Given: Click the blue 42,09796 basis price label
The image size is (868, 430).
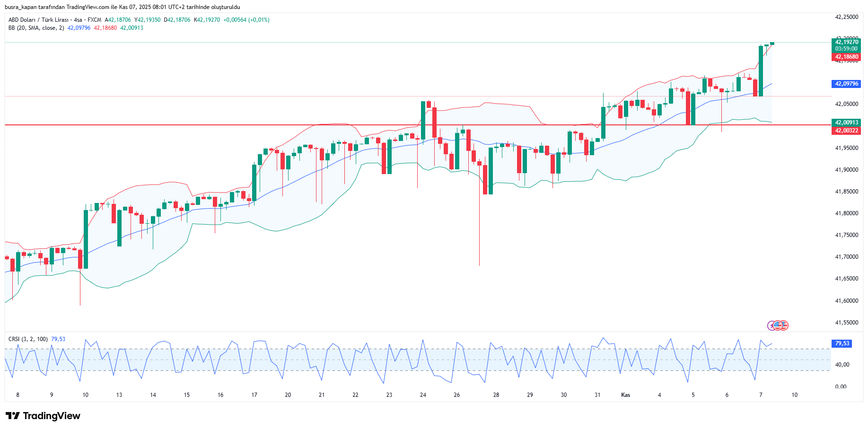Looking at the screenshot, I should click(x=846, y=84).
